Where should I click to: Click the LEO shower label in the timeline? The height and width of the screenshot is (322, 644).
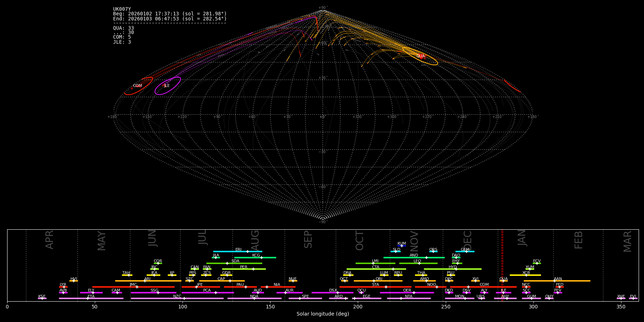(417, 261)
